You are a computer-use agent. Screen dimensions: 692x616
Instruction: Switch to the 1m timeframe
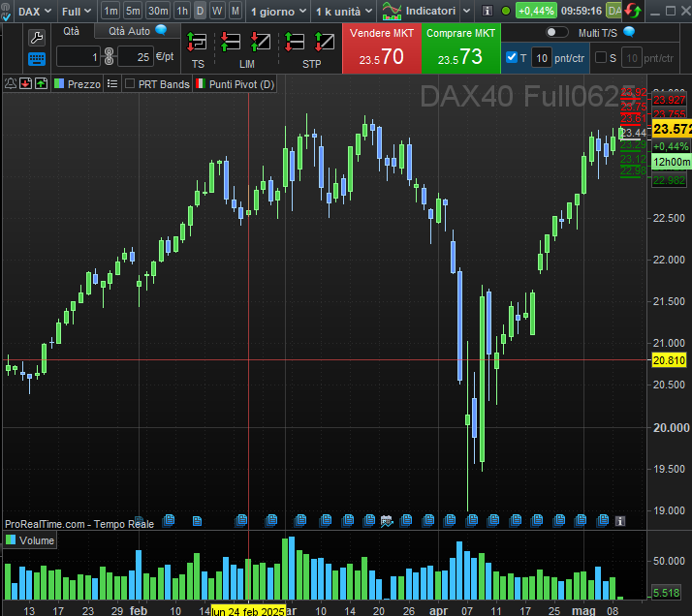110,11
